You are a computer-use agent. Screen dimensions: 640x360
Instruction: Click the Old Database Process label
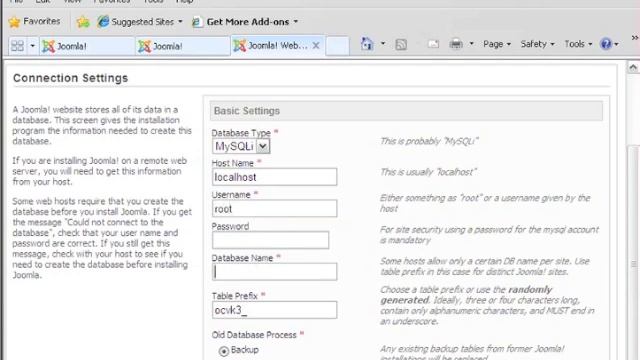[x=254, y=335]
